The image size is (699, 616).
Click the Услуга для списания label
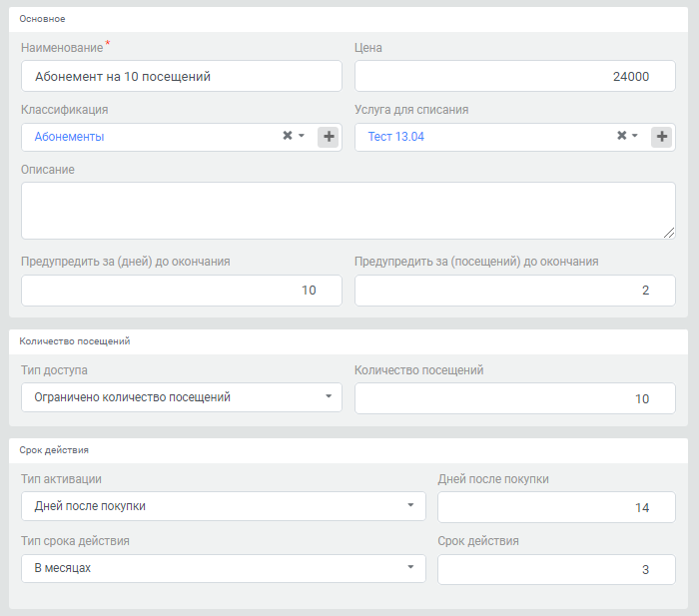[x=411, y=110]
